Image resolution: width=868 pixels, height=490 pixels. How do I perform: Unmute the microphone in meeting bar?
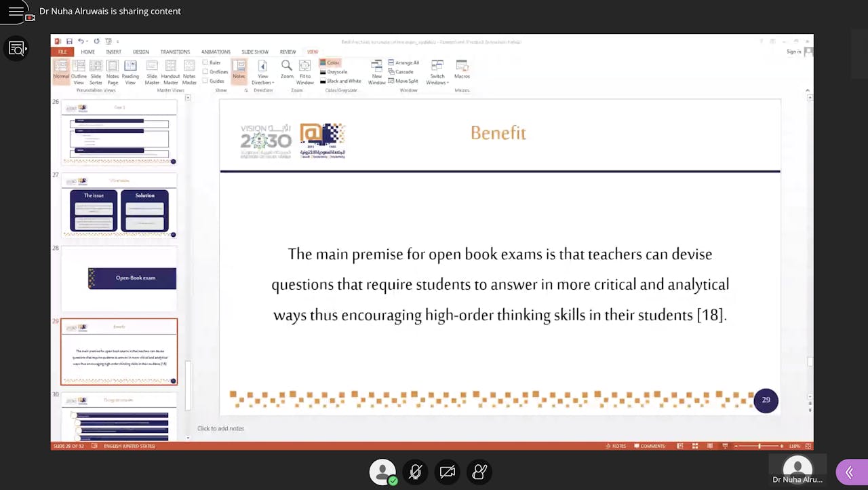coord(415,472)
